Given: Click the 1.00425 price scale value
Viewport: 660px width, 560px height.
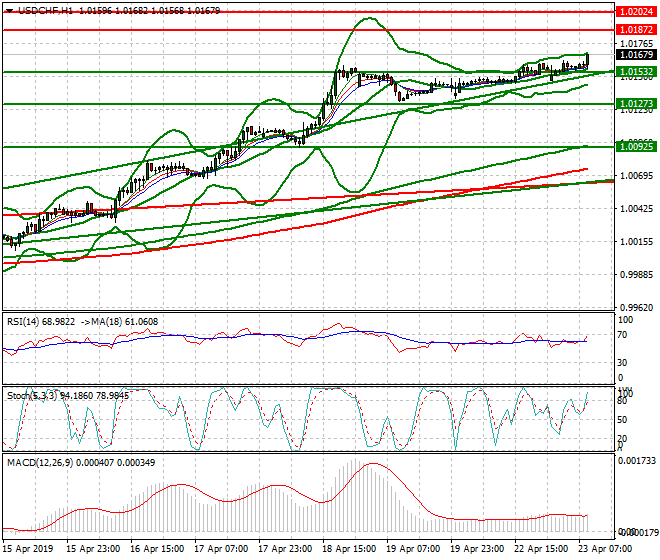Looking at the screenshot, I should [x=637, y=208].
